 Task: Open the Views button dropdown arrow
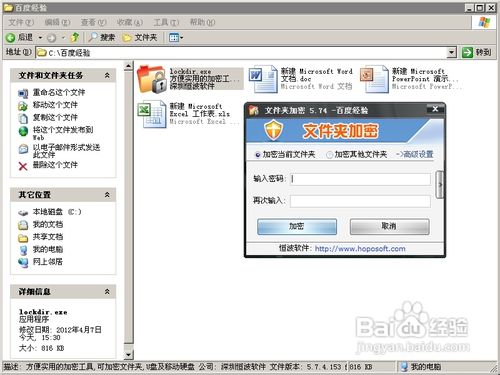[182, 38]
